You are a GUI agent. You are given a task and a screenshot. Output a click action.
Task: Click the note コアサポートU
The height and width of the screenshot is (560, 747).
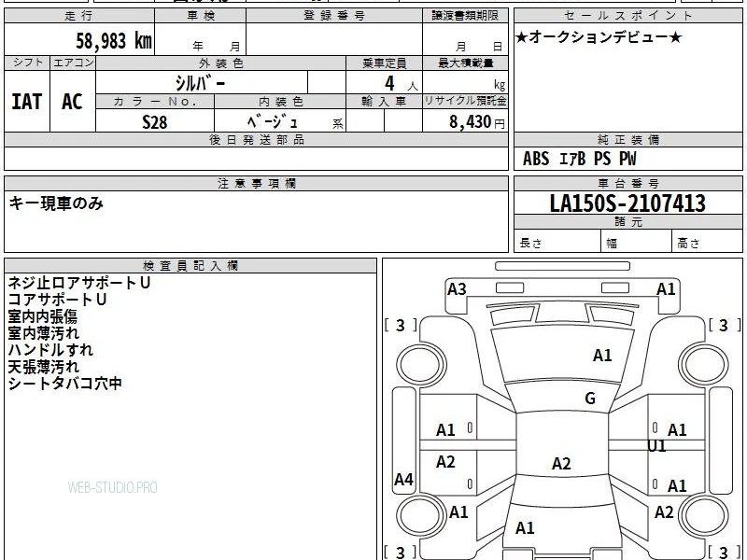57,300
